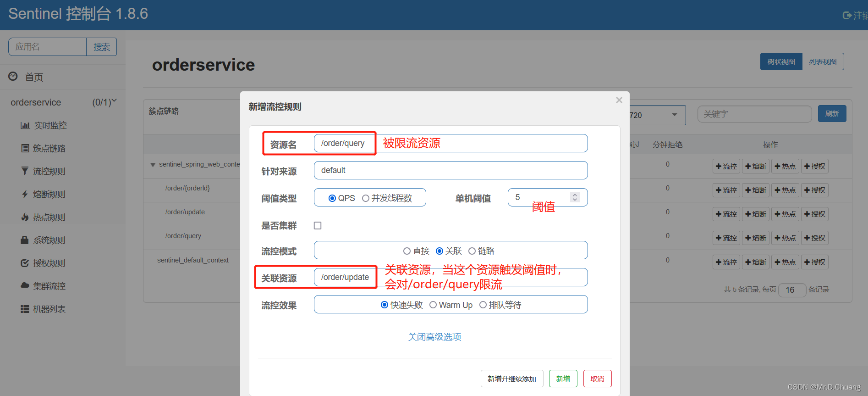Switch to 树状视图 tab
868x396 pixels.
[781, 61]
